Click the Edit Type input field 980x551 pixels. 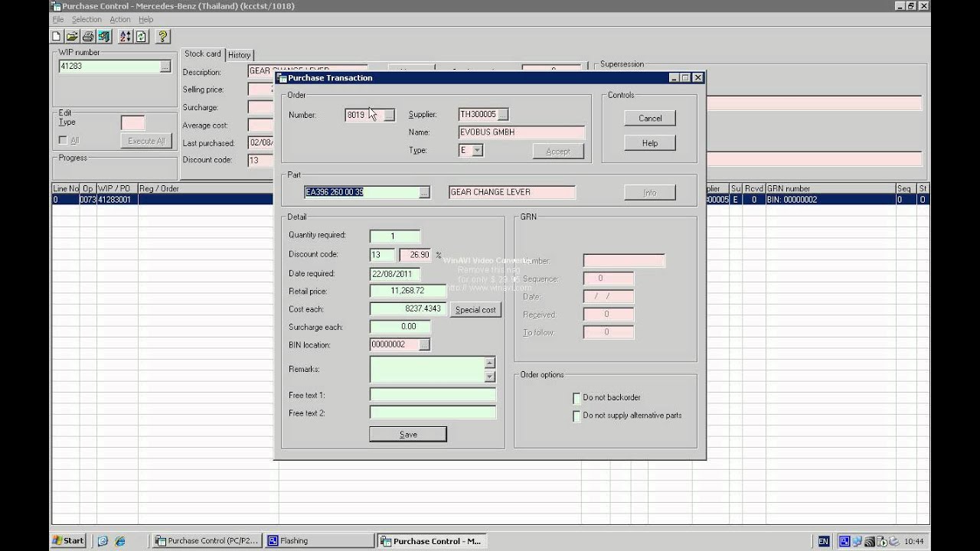click(132, 123)
